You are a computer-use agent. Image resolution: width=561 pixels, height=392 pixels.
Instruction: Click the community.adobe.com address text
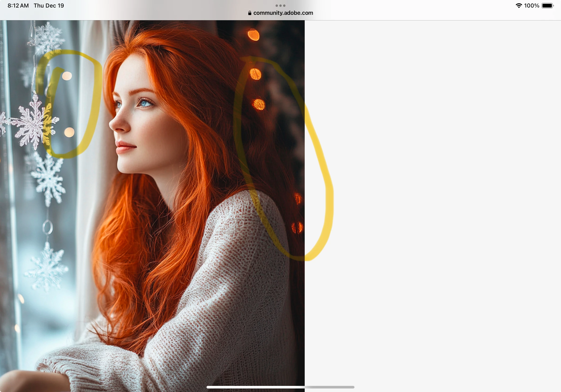pyautogui.click(x=283, y=13)
